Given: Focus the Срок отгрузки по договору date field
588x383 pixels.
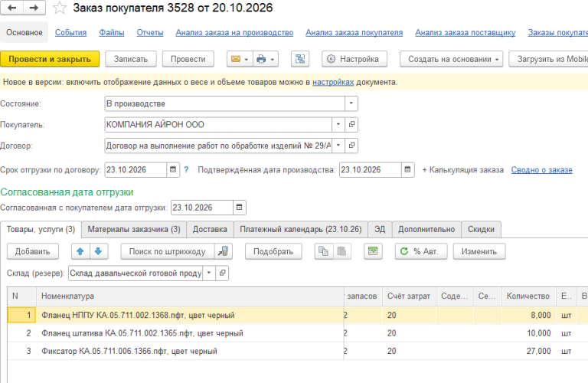Looking at the screenshot, I should pyautogui.click(x=136, y=169).
